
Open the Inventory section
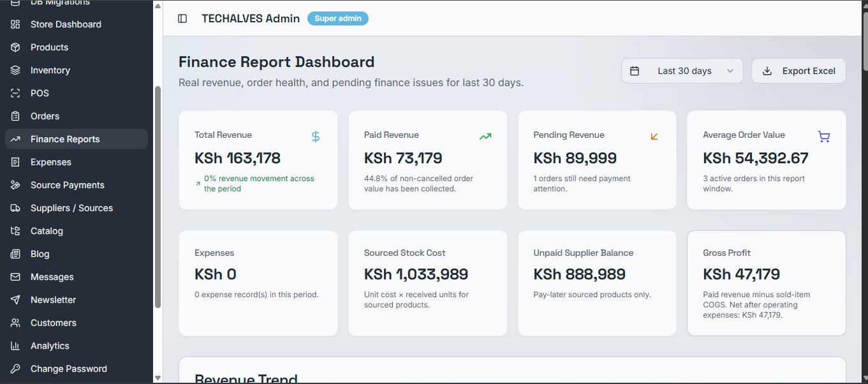pyautogui.click(x=77, y=70)
